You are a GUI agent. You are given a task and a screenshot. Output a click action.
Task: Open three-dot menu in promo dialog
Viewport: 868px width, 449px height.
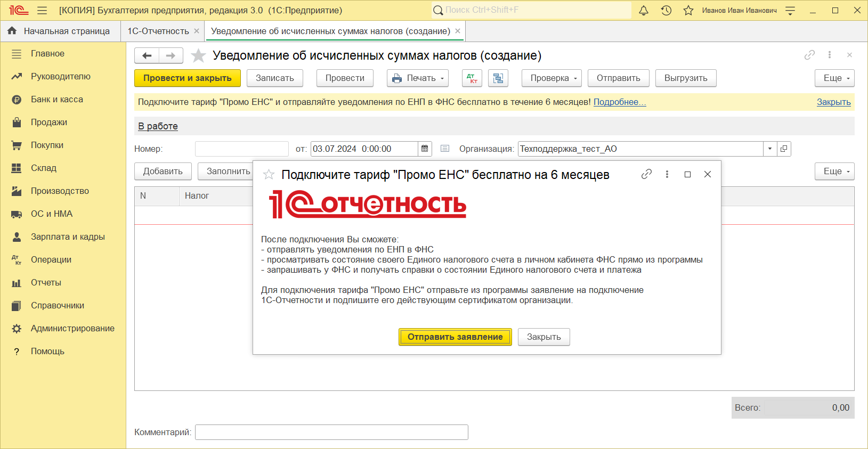coord(667,174)
